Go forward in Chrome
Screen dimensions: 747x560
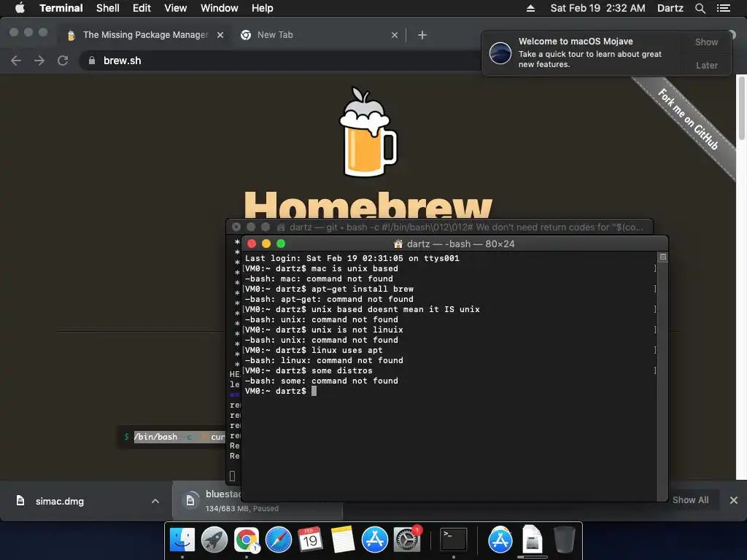click(39, 61)
